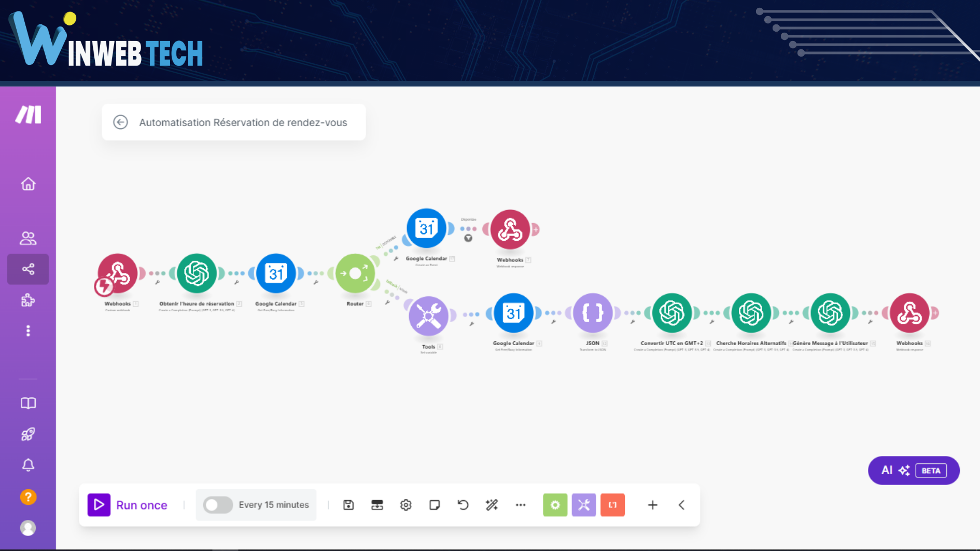Open the Notes icon in the toolbar
Viewport: 980px width, 551px height.
pos(435,505)
